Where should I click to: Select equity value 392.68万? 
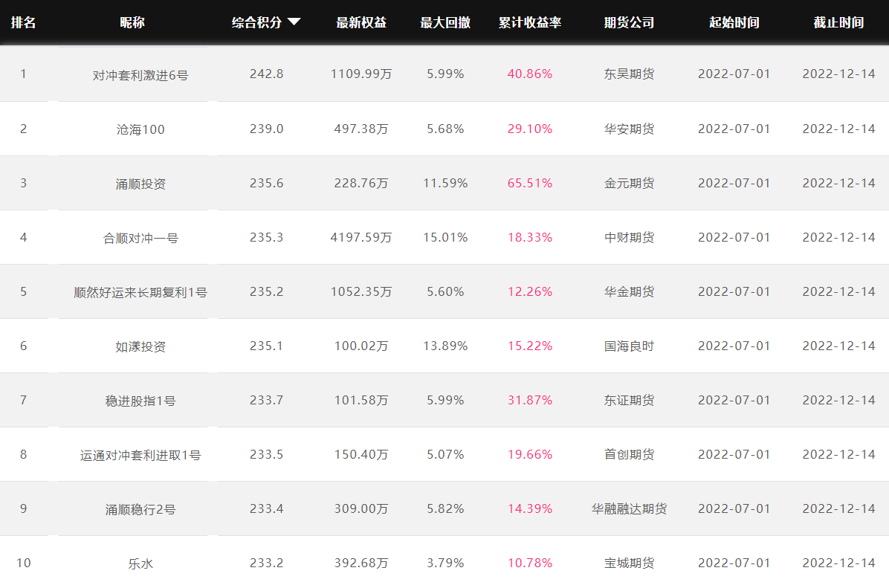coord(361,563)
